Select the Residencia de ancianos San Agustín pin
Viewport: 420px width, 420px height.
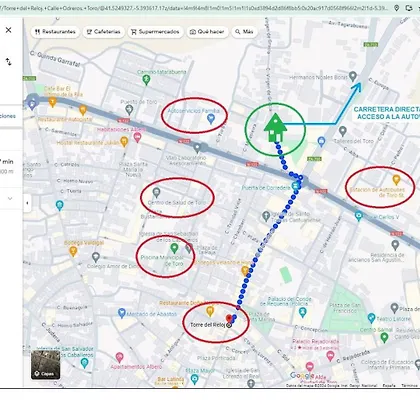coord(395,246)
